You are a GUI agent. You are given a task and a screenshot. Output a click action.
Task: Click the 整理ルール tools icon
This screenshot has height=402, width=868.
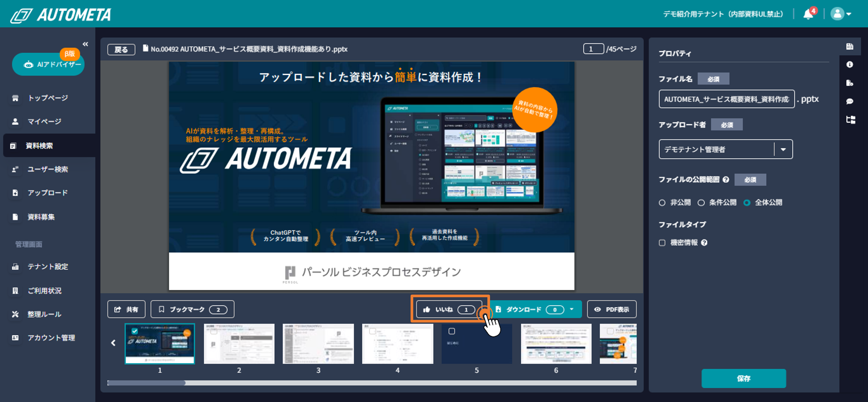click(15, 314)
